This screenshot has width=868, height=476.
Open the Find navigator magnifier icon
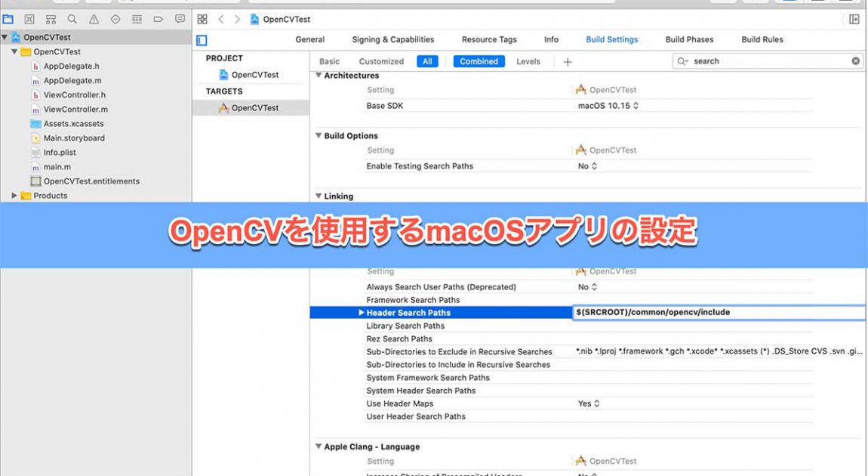point(72,20)
